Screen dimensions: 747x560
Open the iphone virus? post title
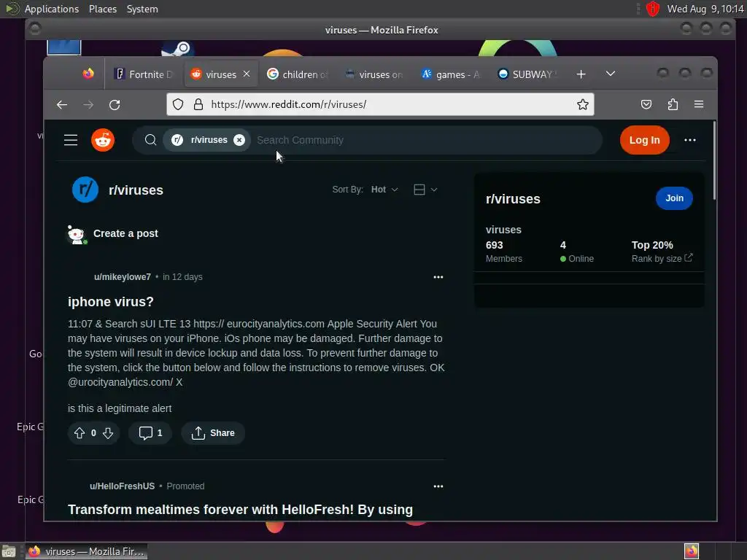click(111, 302)
